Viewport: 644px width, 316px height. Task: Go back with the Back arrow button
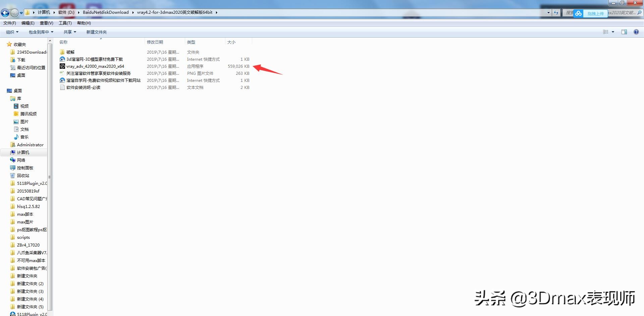(x=5, y=13)
